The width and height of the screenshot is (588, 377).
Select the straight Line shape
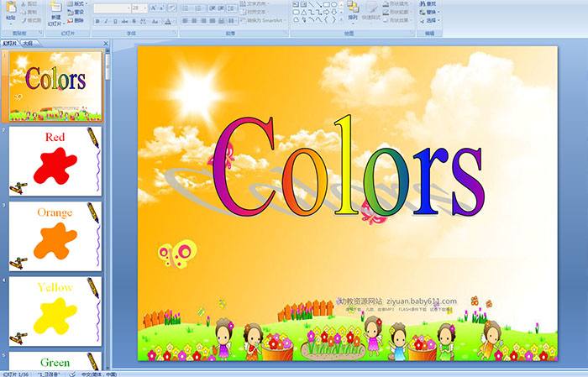(312, 4)
